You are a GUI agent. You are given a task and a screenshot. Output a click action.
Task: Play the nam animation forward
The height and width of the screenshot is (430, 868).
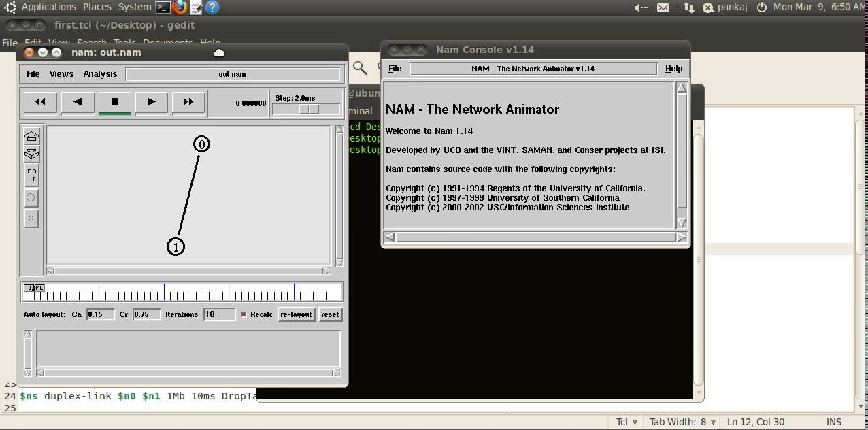[151, 102]
